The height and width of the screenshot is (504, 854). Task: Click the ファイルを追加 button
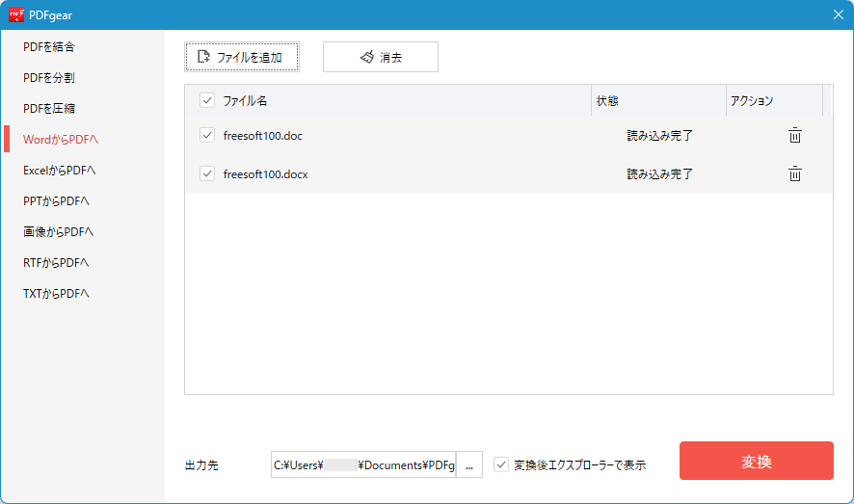click(x=242, y=57)
